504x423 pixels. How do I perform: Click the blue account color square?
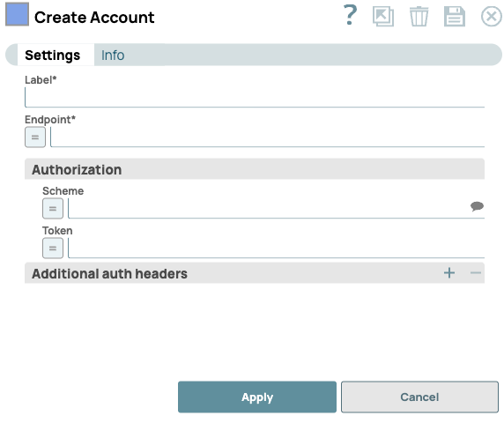click(x=17, y=14)
